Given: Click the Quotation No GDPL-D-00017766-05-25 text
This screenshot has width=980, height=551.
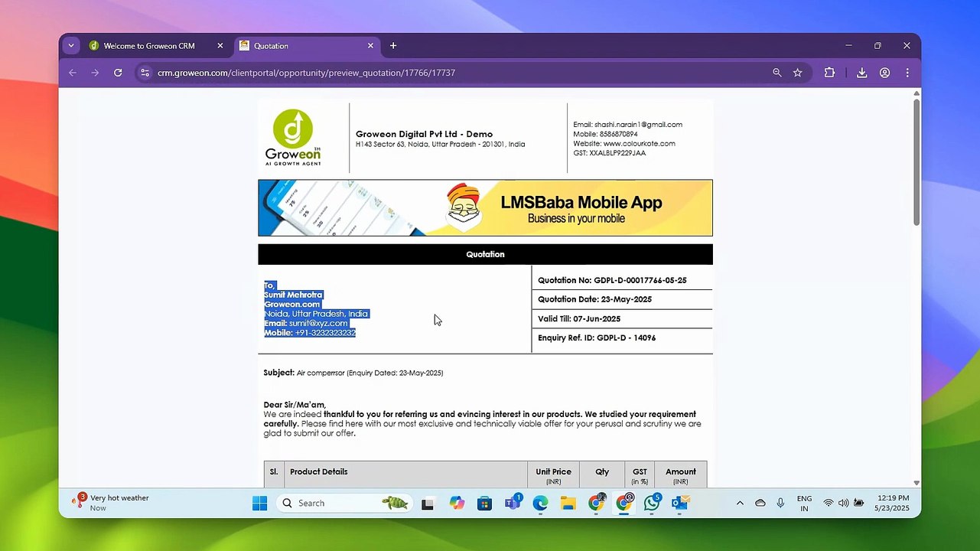Looking at the screenshot, I should click(x=612, y=280).
